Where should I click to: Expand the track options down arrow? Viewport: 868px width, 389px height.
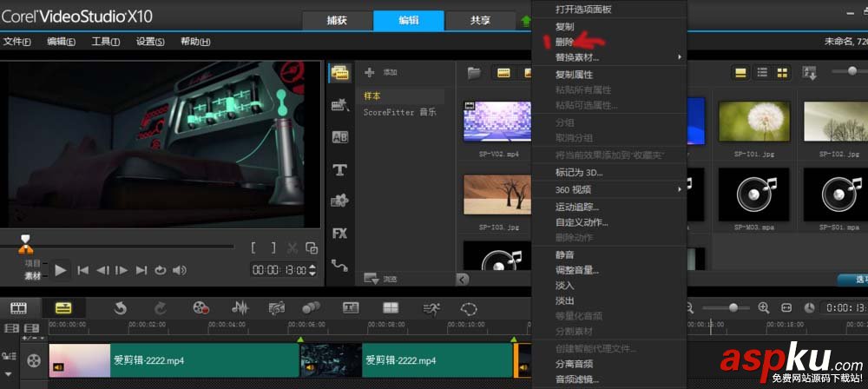pos(9,373)
